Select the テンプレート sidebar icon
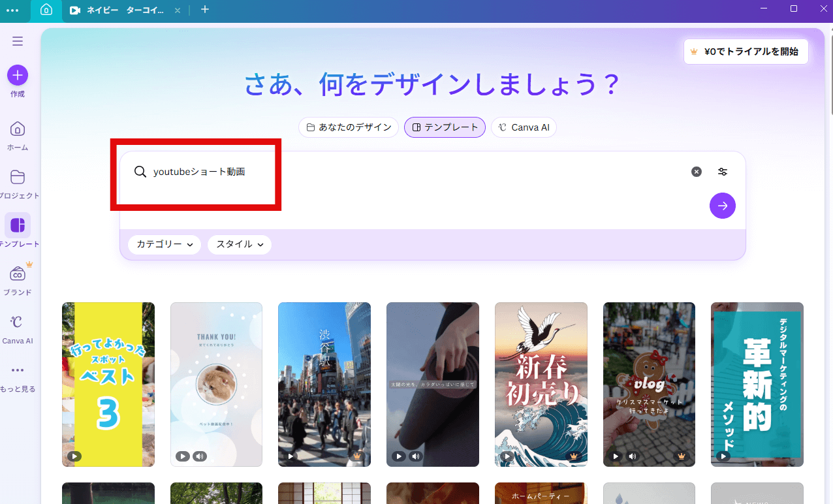 click(17, 226)
